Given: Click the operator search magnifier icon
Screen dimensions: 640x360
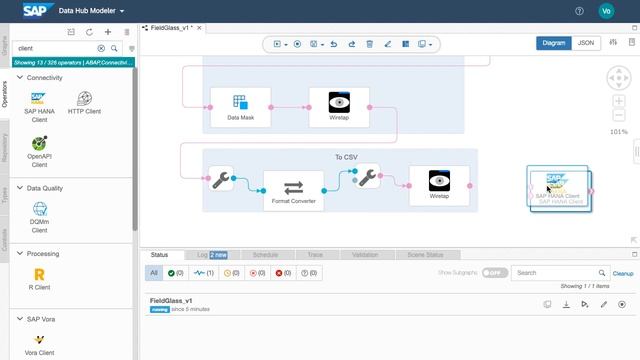Looking at the screenshot, I should tap(114, 48).
